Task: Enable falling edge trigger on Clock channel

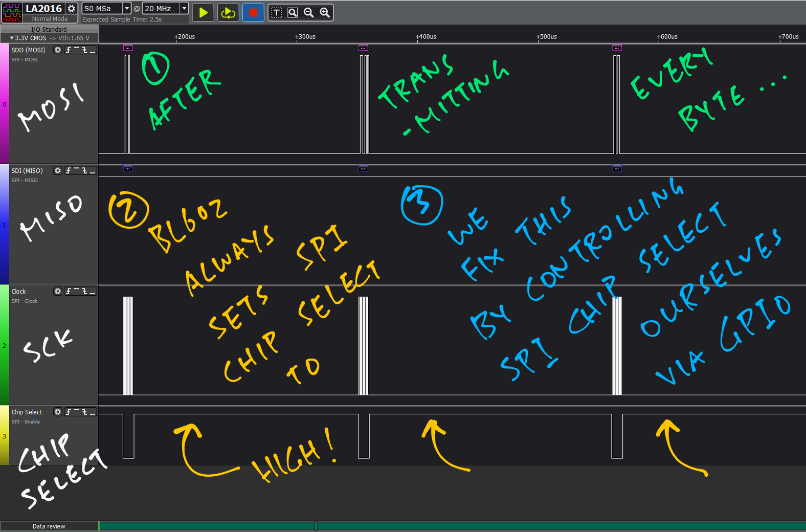Action: 84,291
